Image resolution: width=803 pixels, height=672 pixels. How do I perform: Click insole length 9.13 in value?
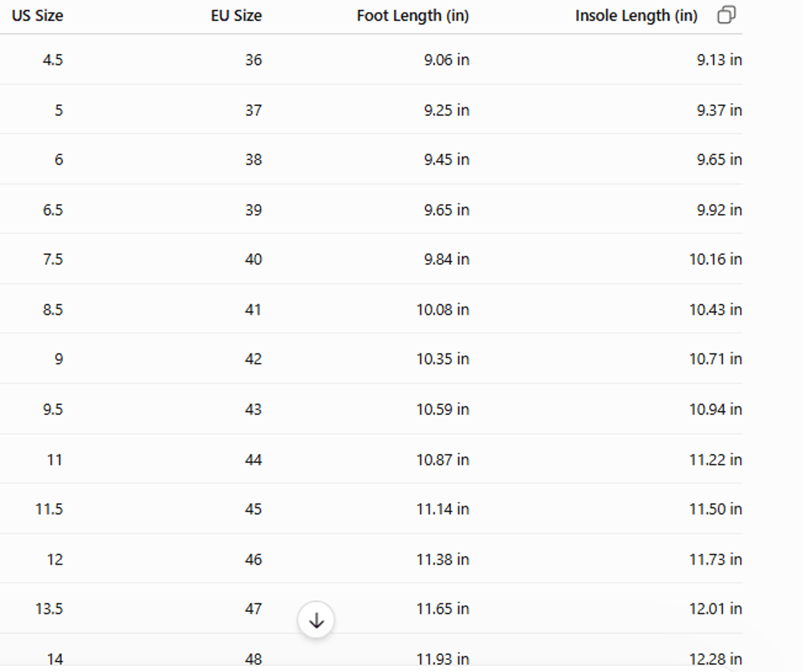(719, 60)
